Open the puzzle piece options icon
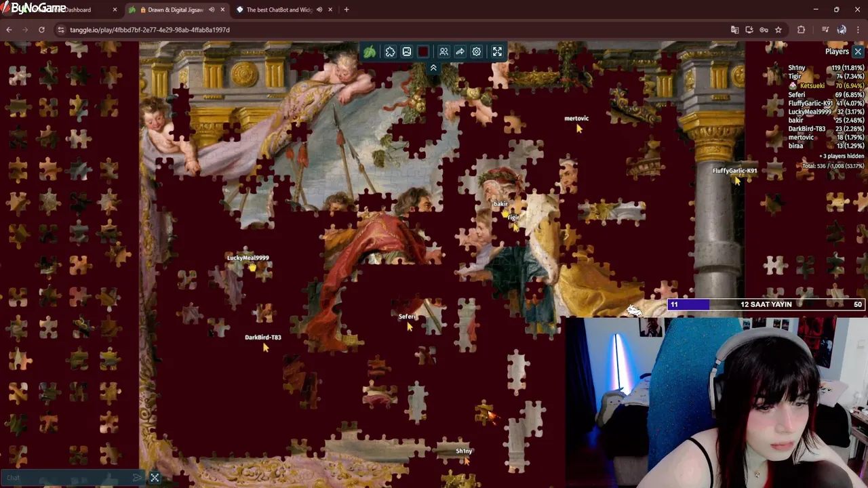868x488 pixels. click(391, 52)
